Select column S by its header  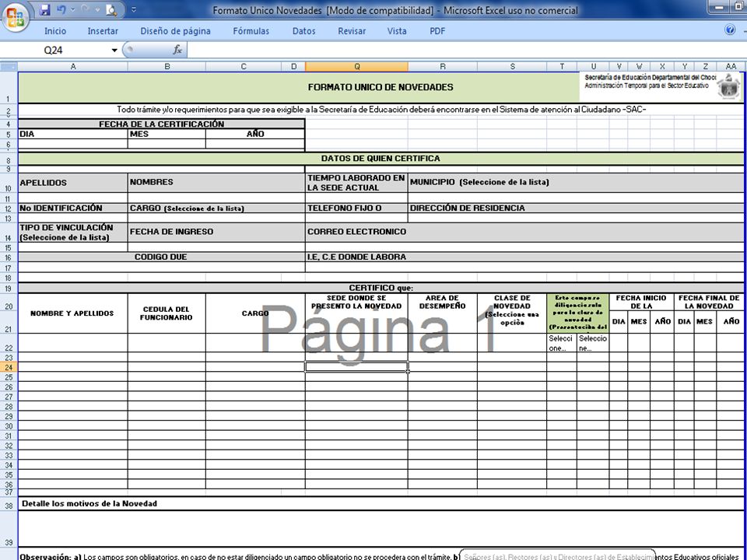[512, 67]
